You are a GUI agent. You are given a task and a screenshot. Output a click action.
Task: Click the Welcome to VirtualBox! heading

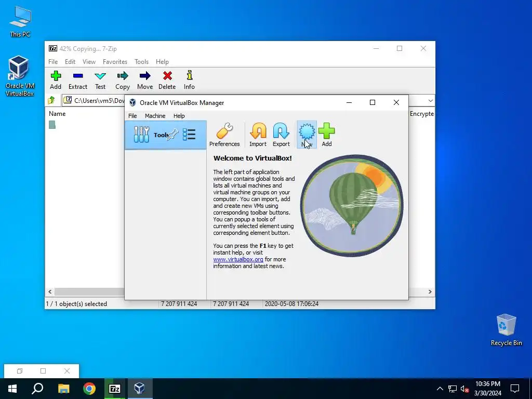click(252, 158)
